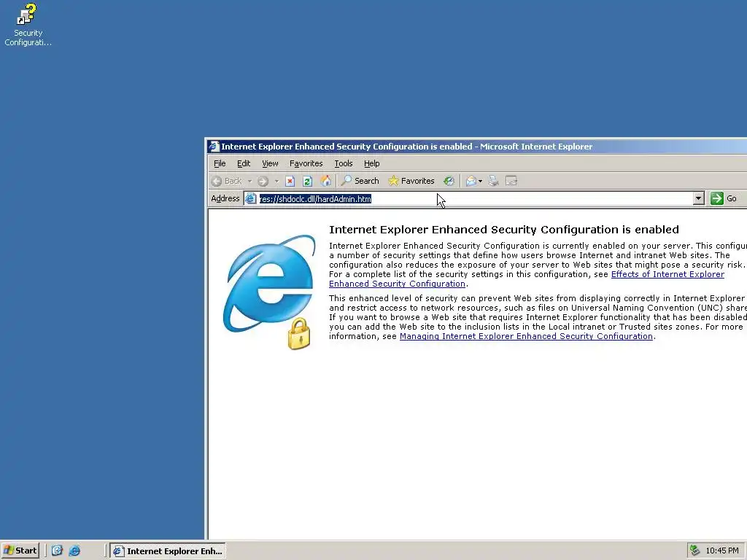Open the Forward history dropdown arrow
747x560 pixels.
point(276,181)
